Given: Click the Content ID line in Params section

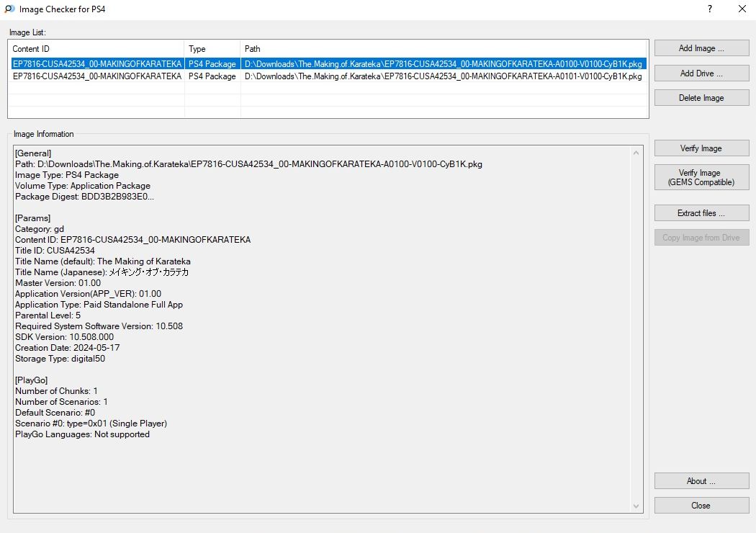Looking at the screenshot, I should click(x=133, y=240).
